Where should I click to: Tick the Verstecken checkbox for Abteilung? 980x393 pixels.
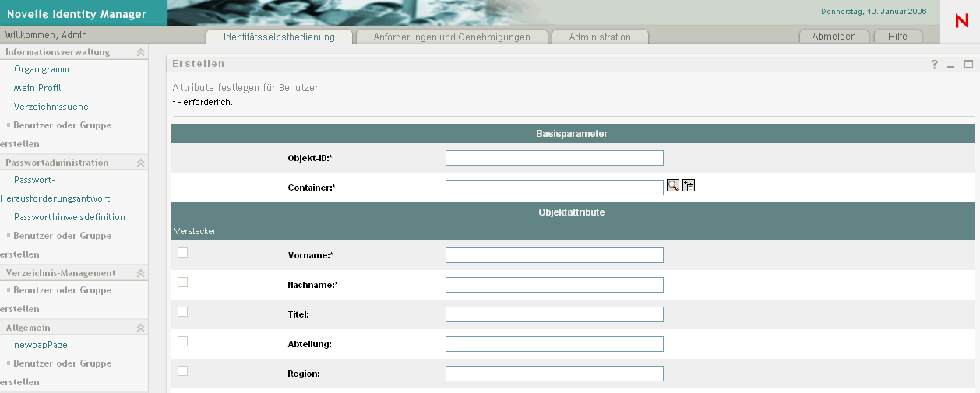point(183,341)
